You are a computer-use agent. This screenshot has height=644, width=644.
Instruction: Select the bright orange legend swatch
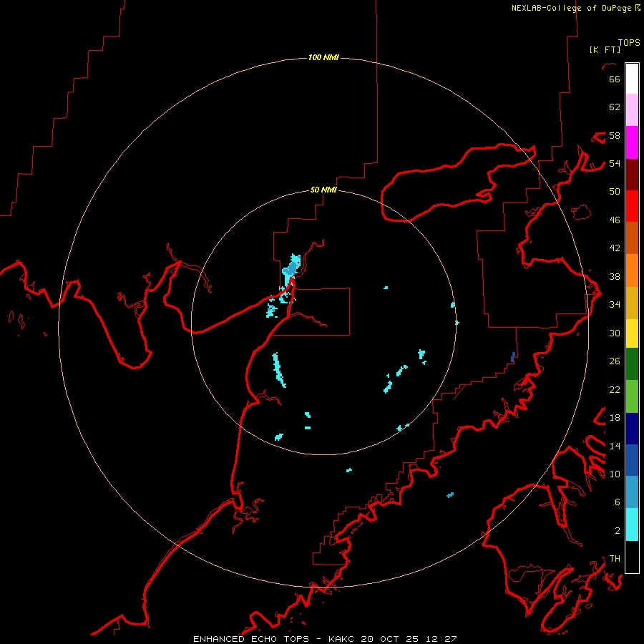coord(632,270)
